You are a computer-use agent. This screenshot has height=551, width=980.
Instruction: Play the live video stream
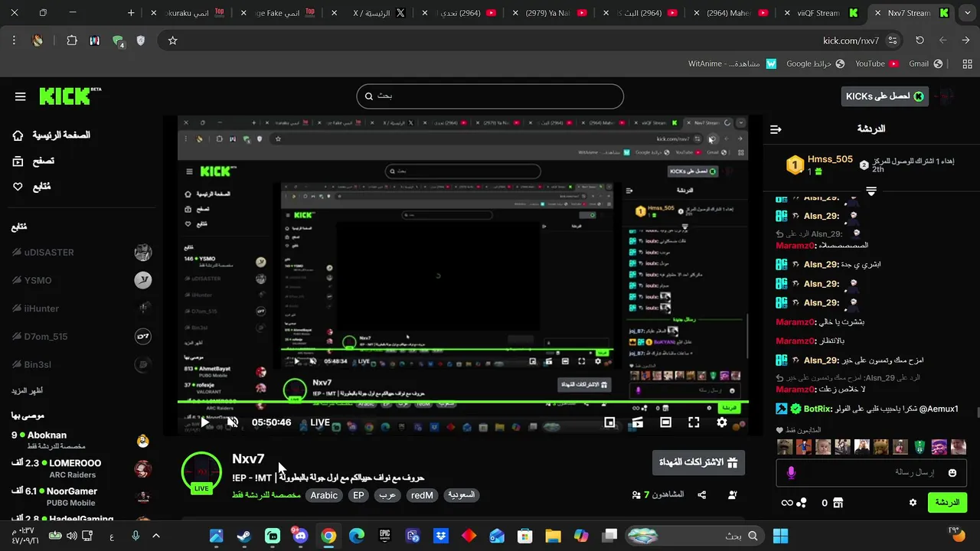[x=204, y=422]
